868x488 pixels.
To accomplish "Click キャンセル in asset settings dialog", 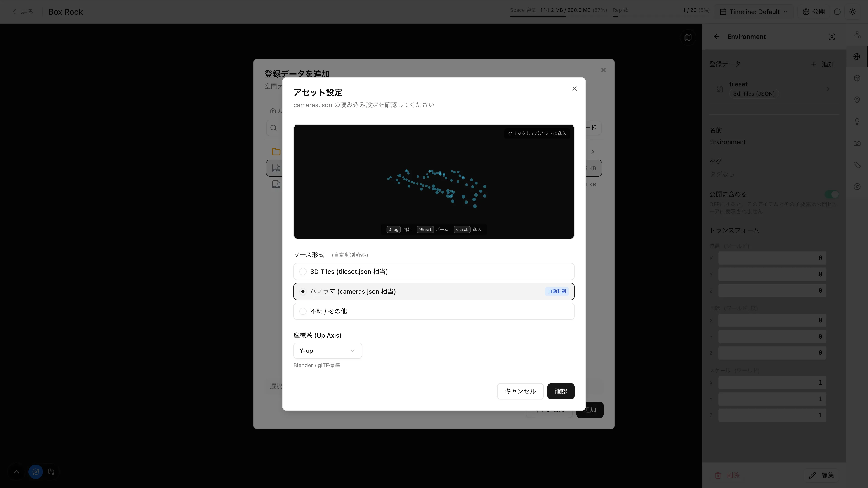I will coord(520,391).
